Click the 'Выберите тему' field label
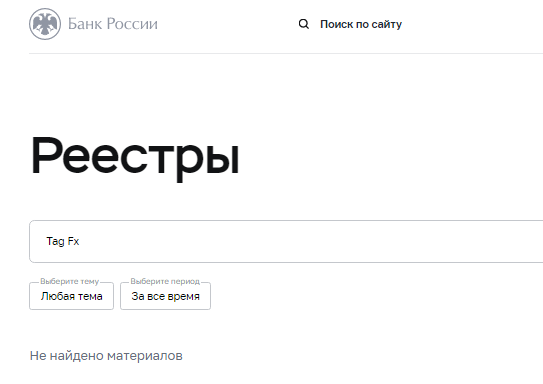This screenshot has height=384, width=543. tap(70, 281)
